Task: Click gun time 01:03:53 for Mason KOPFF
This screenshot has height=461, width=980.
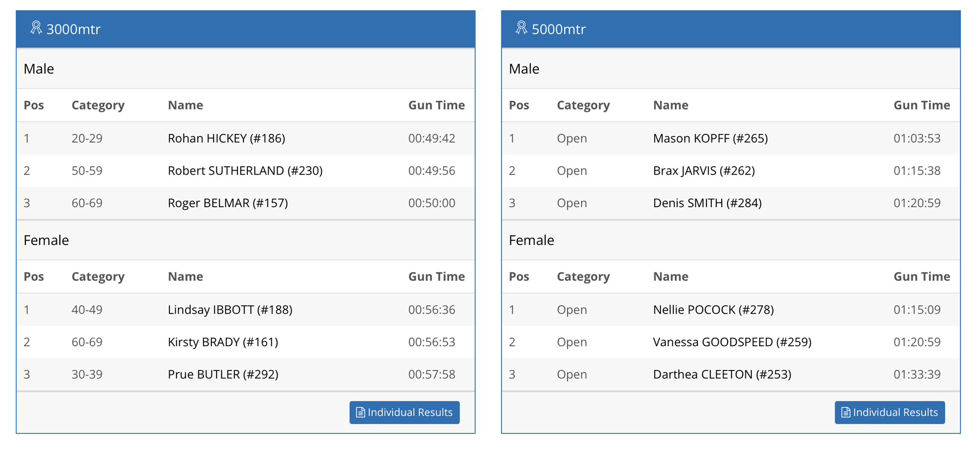Action: (917, 138)
